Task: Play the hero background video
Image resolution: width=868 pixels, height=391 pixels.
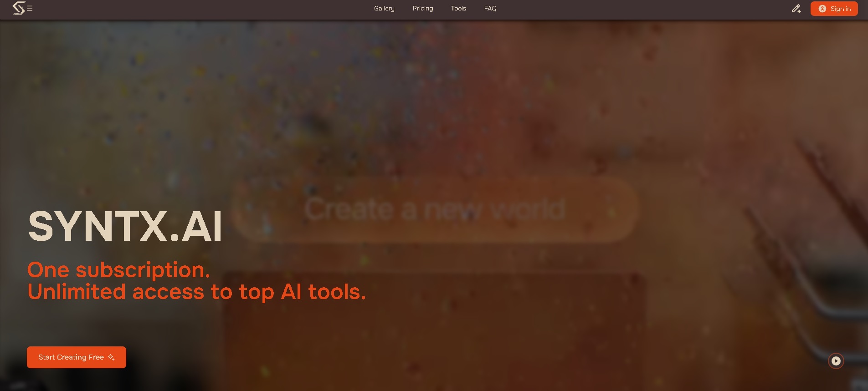Action: tap(836, 361)
